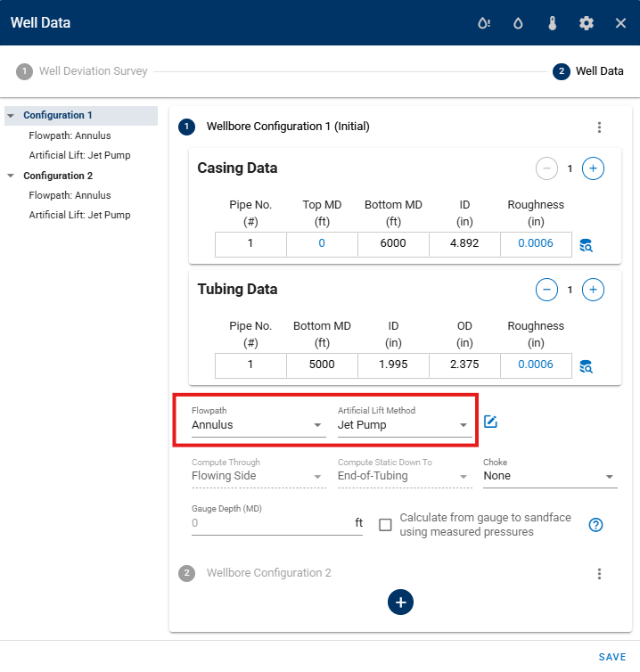Click the edit artificial lift pencil icon
The height and width of the screenshot is (672, 640).
[x=490, y=422]
